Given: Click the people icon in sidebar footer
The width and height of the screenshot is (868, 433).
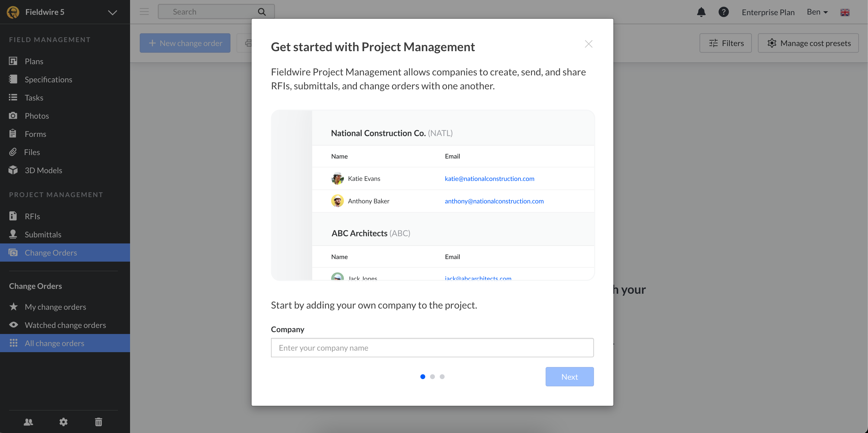Looking at the screenshot, I should 28,421.
